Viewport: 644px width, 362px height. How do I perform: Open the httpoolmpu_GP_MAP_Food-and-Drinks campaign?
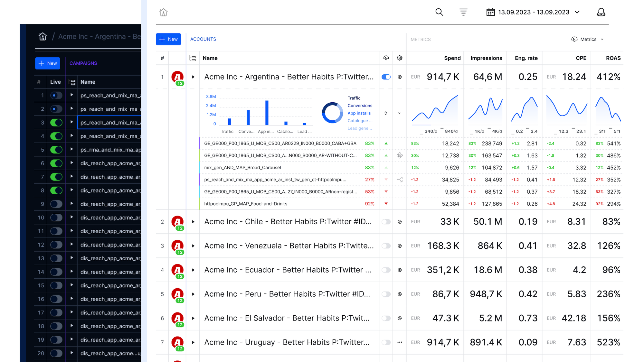point(246,204)
